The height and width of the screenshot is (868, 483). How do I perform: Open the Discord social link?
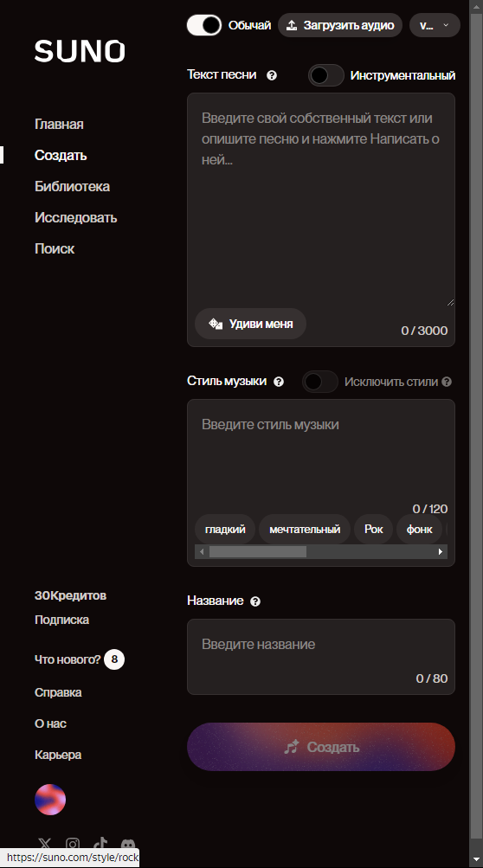[128, 845]
